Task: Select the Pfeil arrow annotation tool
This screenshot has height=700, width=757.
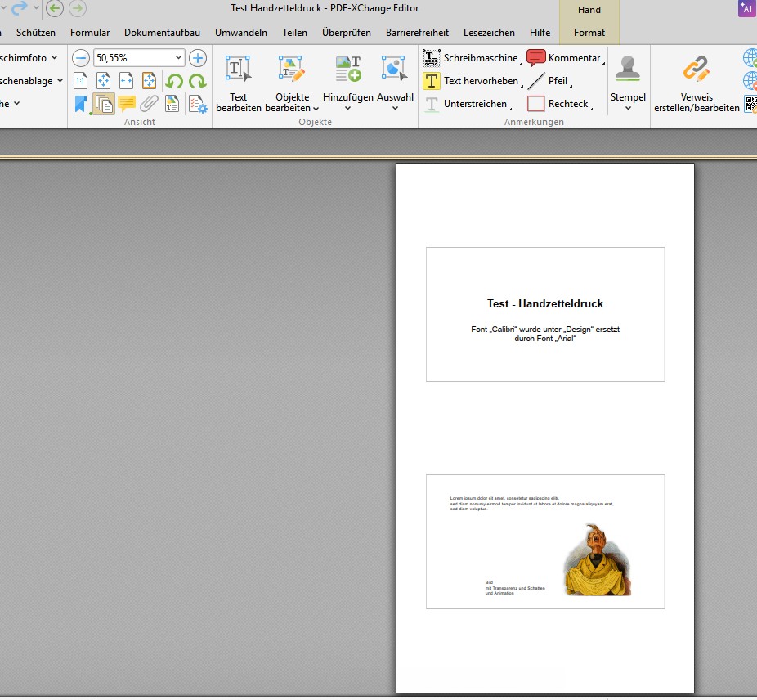Action: pyautogui.click(x=549, y=81)
